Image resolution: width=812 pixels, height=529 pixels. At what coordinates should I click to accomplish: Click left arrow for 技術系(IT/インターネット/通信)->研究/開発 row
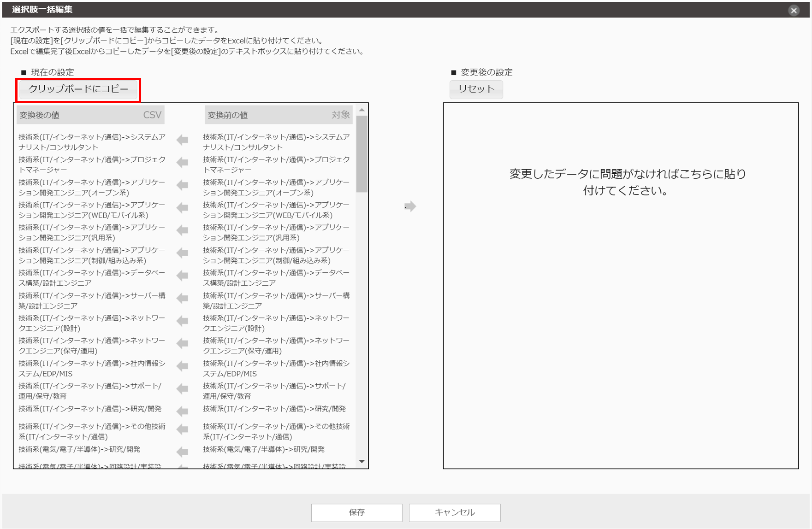[x=183, y=411]
